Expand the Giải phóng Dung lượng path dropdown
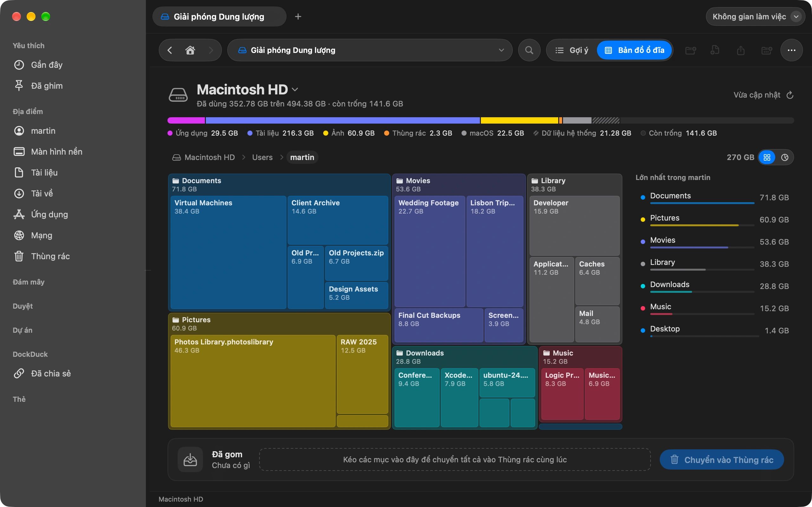The image size is (812, 507). (501, 50)
